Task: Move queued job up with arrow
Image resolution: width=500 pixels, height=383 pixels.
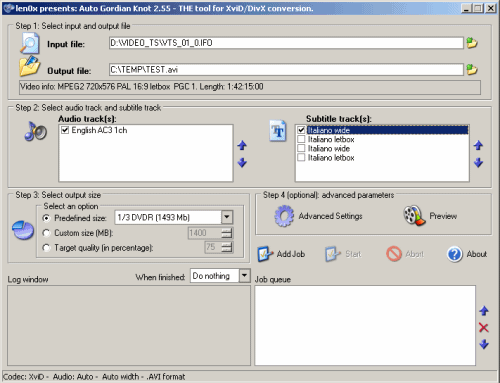Action: pos(484,311)
